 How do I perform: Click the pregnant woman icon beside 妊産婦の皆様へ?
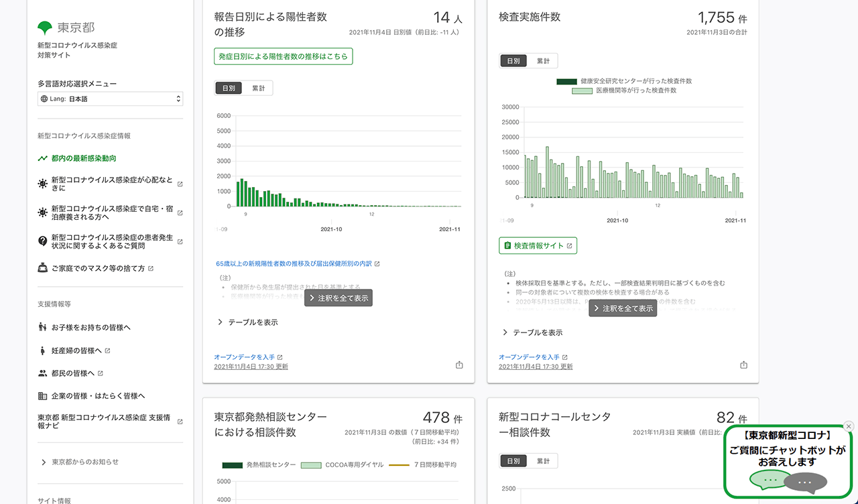(43, 351)
